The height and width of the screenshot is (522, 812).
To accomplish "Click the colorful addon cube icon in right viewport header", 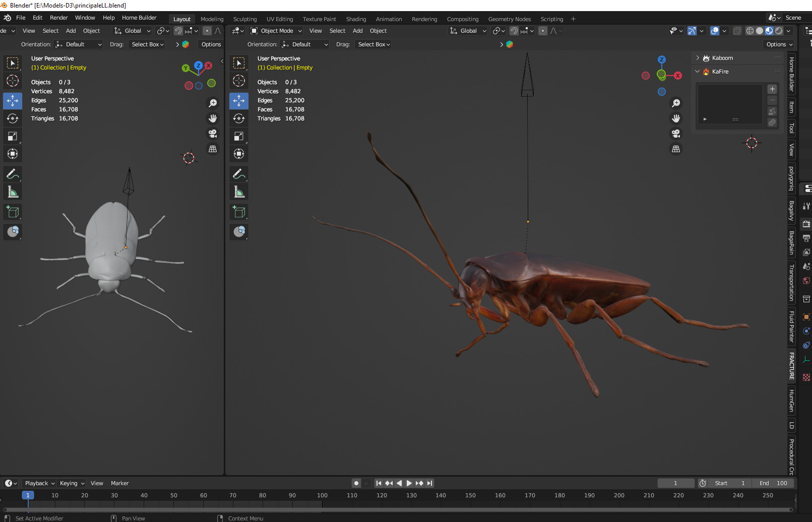I will 510,44.
